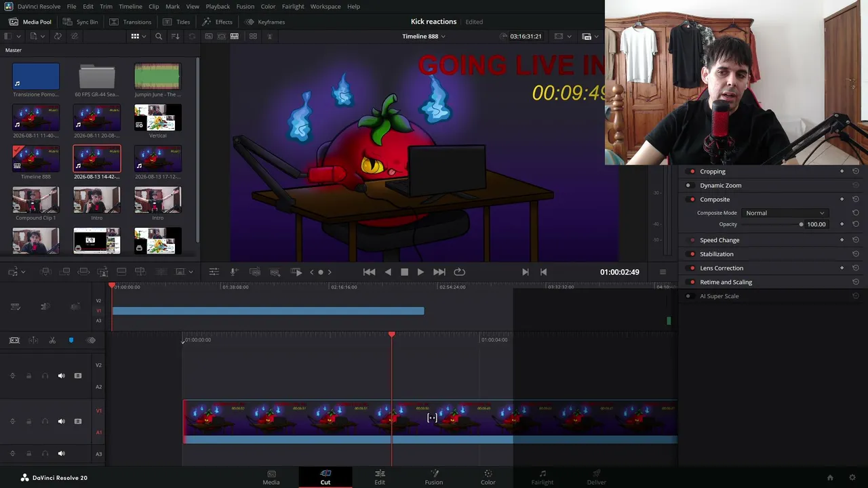Play the timeline forward
The width and height of the screenshot is (868, 488).
(420, 272)
